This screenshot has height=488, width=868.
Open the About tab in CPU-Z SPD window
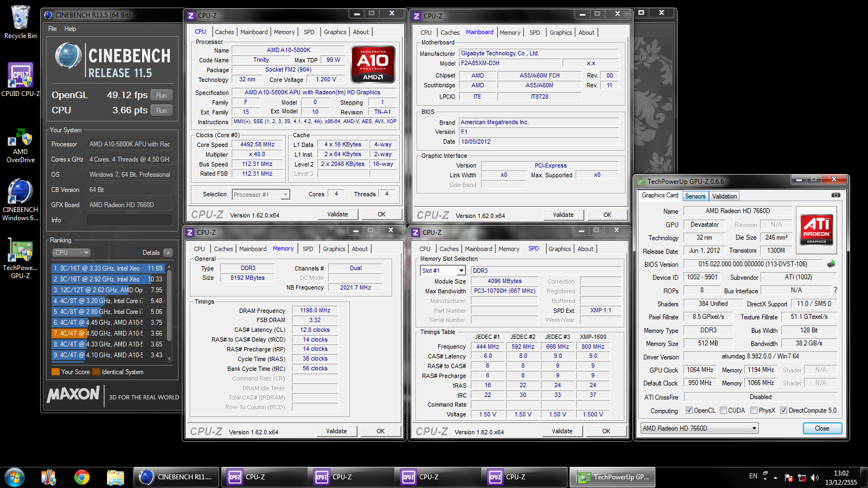585,249
